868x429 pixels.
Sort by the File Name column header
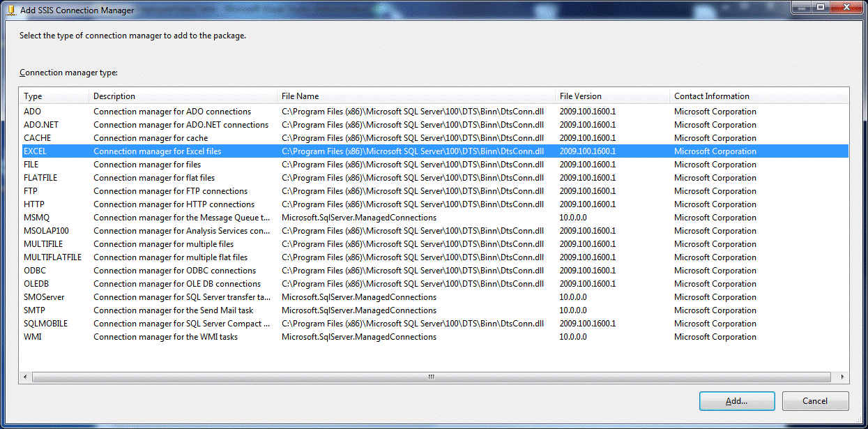point(416,96)
